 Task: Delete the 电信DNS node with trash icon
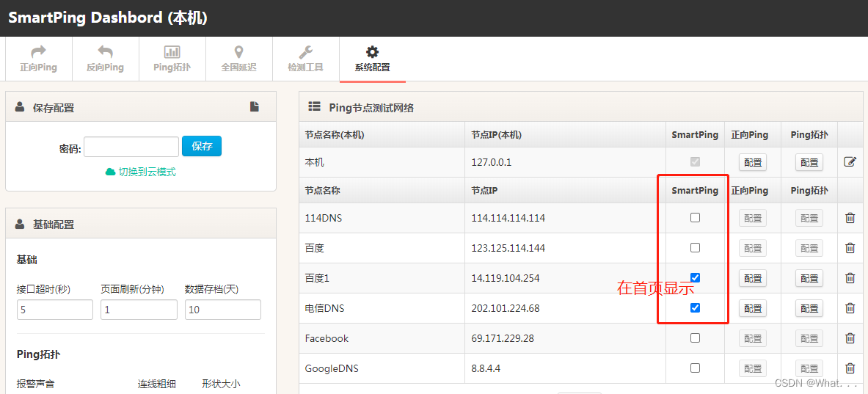click(850, 307)
